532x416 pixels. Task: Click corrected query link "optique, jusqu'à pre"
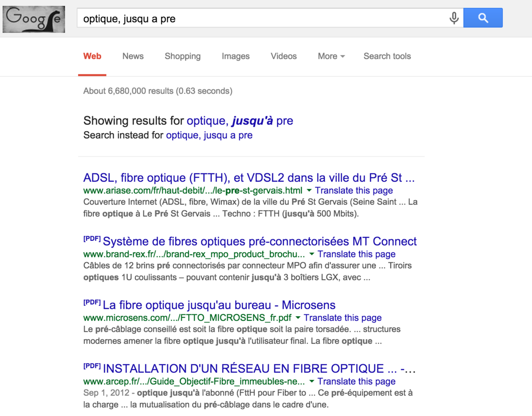point(240,121)
